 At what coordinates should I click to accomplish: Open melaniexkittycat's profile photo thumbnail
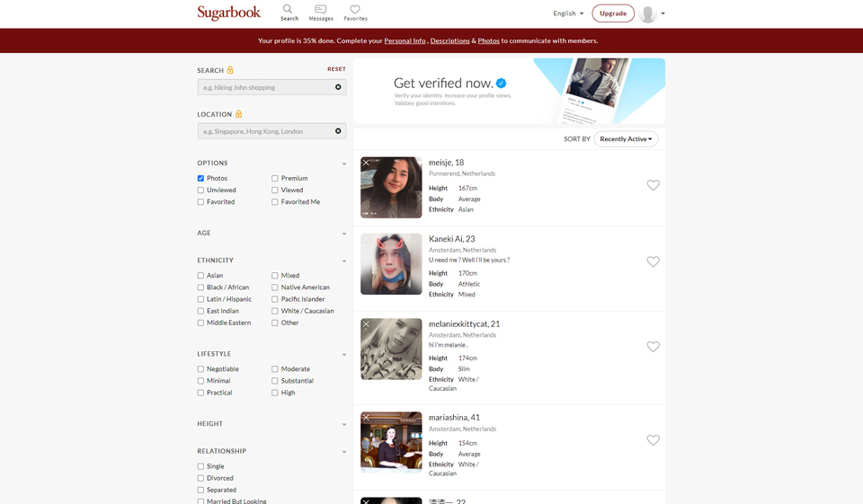click(391, 349)
